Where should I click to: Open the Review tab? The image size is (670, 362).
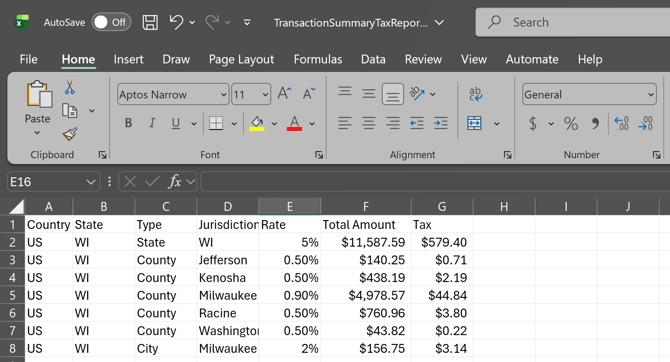[423, 59]
